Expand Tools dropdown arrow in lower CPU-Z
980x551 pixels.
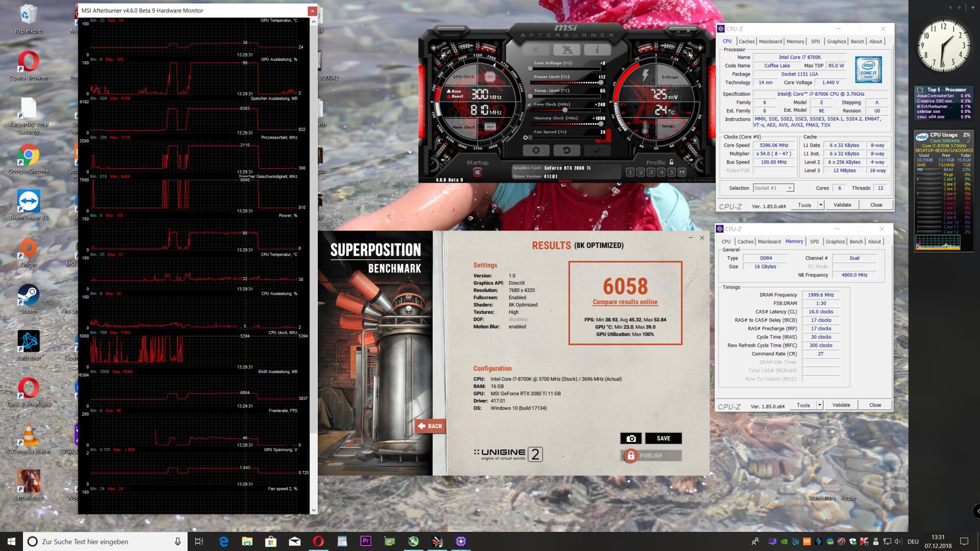click(819, 405)
